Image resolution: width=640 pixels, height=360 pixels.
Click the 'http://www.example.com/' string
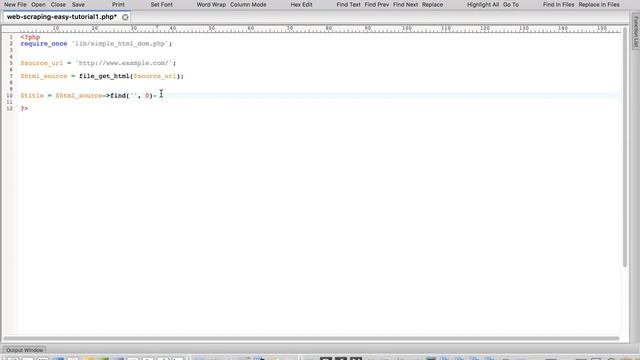pos(124,63)
